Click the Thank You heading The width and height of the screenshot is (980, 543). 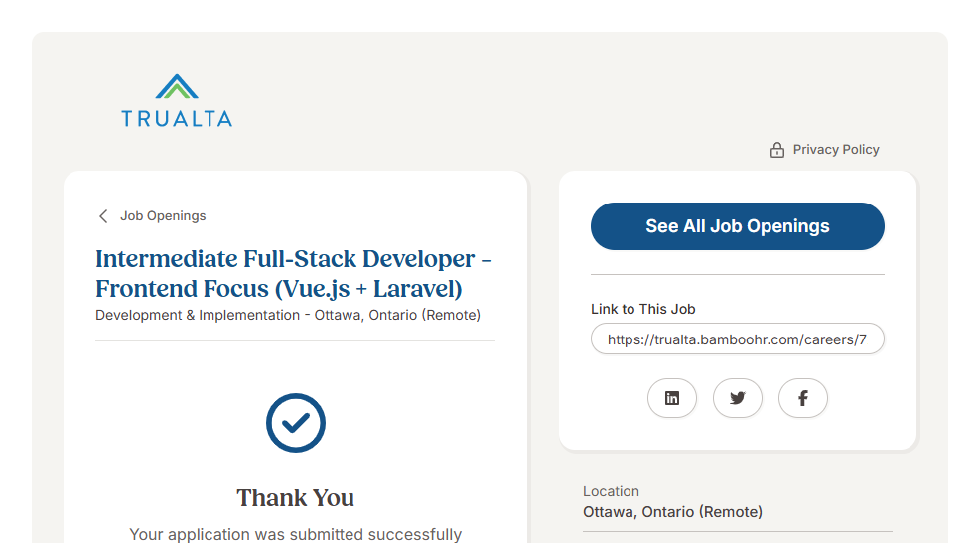coord(296,497)
